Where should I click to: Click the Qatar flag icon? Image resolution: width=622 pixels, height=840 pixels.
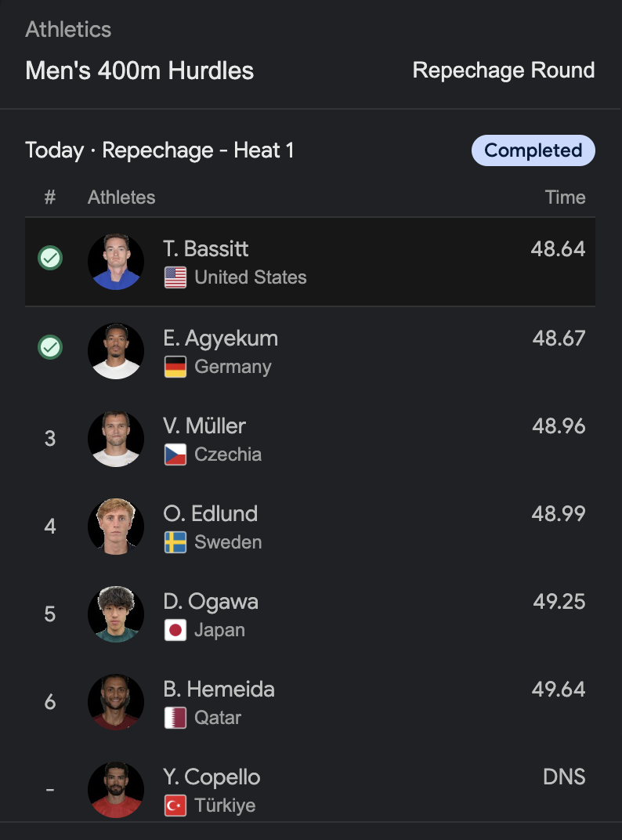click(x=175, y=718)
